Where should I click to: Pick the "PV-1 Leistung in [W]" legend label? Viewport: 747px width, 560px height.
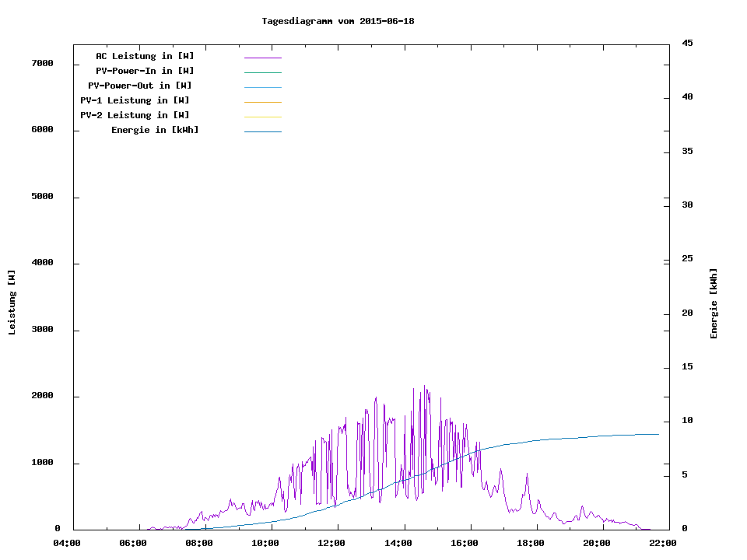(x=135, y=100)
